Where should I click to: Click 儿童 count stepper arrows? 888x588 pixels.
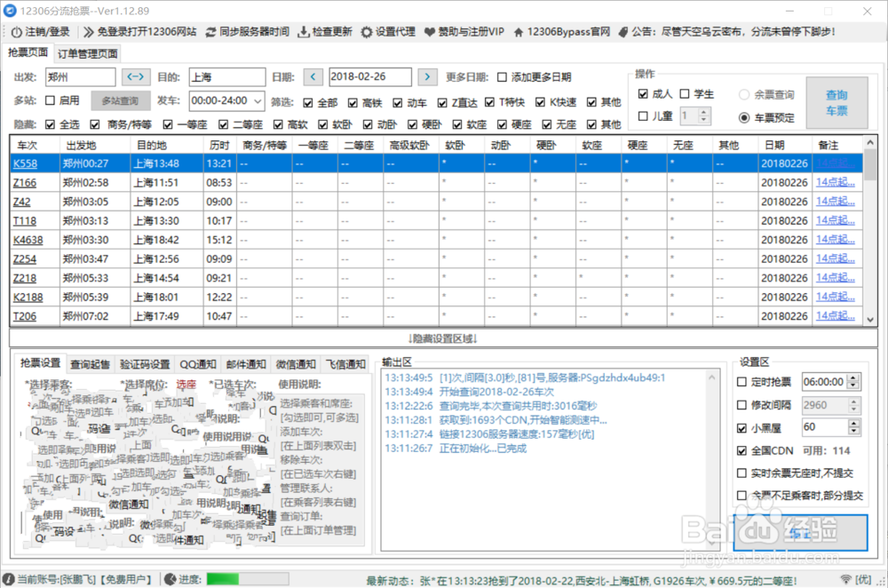coord(704,116)
